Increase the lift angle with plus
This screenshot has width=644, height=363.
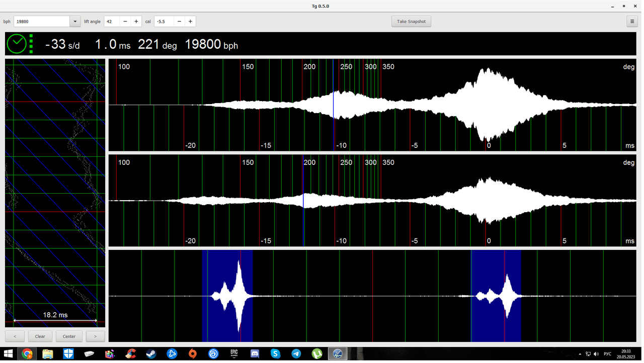click(x=136, y=22)
